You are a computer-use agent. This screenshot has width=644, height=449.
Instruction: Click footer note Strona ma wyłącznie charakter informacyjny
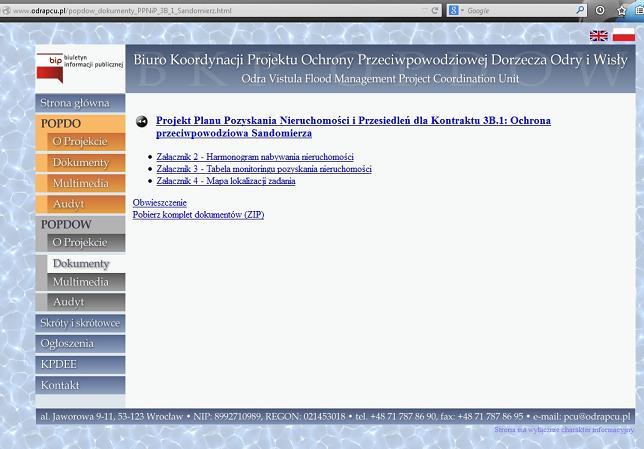click(x=564, y=430)
